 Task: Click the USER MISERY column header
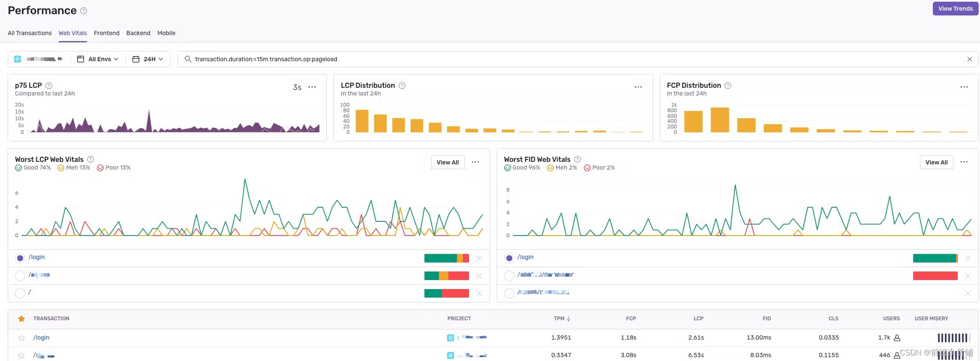coord(931,319)
